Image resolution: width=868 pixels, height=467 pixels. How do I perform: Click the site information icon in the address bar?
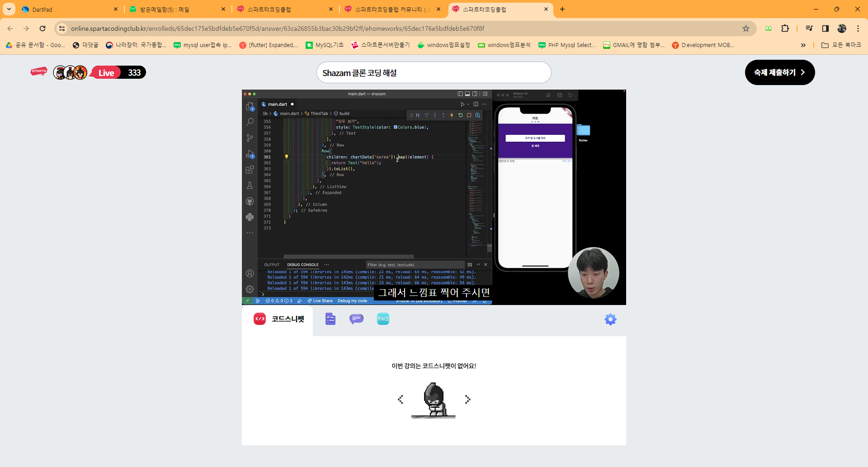[62, 29]
